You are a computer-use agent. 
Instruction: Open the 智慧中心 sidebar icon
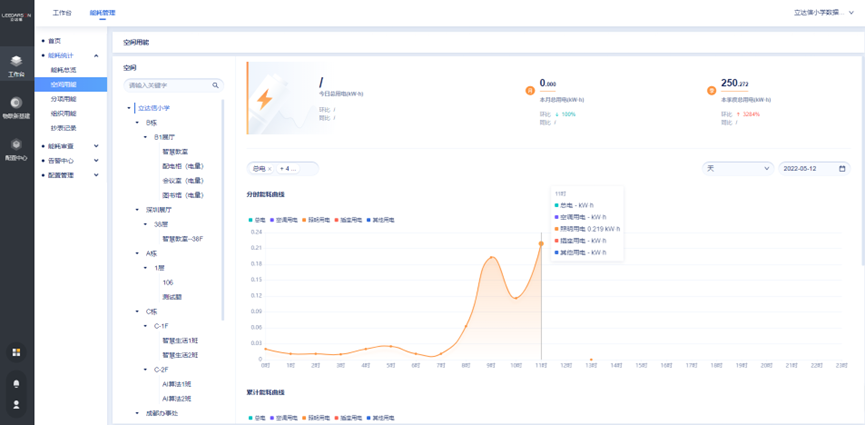(x=16, y=145)
